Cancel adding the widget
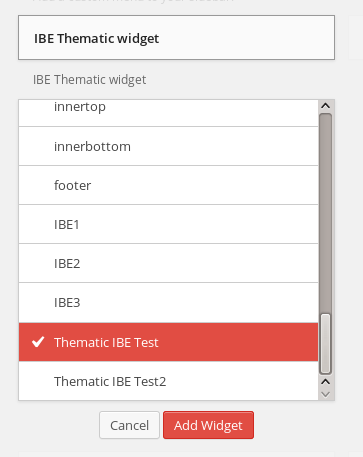 pos(129,425)
